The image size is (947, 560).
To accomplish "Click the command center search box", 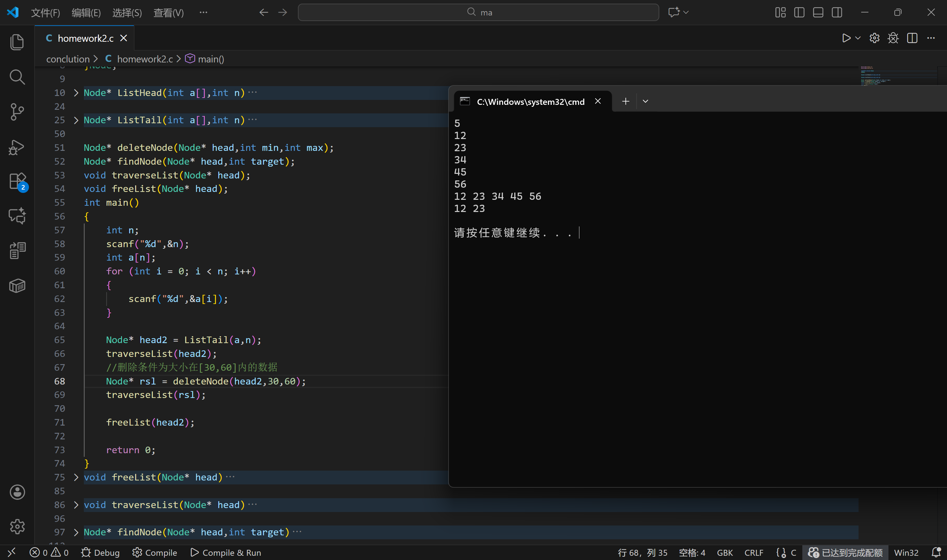I will click(x=478, y=12).
